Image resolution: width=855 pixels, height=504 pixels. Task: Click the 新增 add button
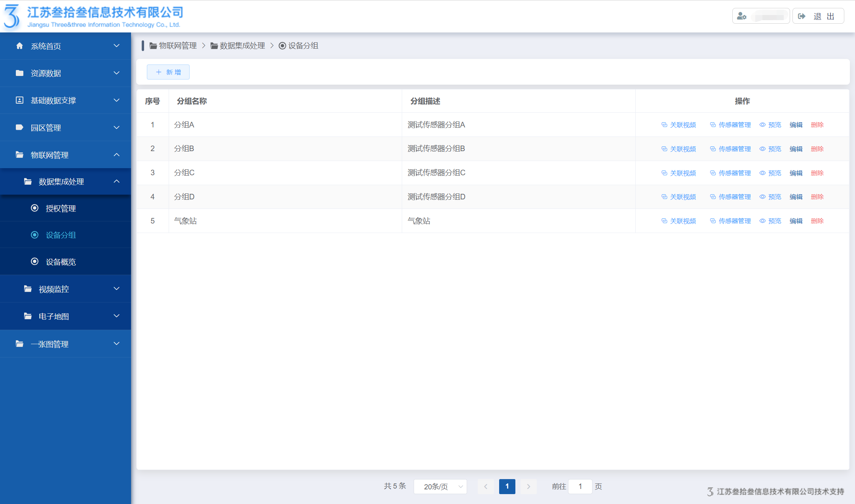(x=168, y=72)
